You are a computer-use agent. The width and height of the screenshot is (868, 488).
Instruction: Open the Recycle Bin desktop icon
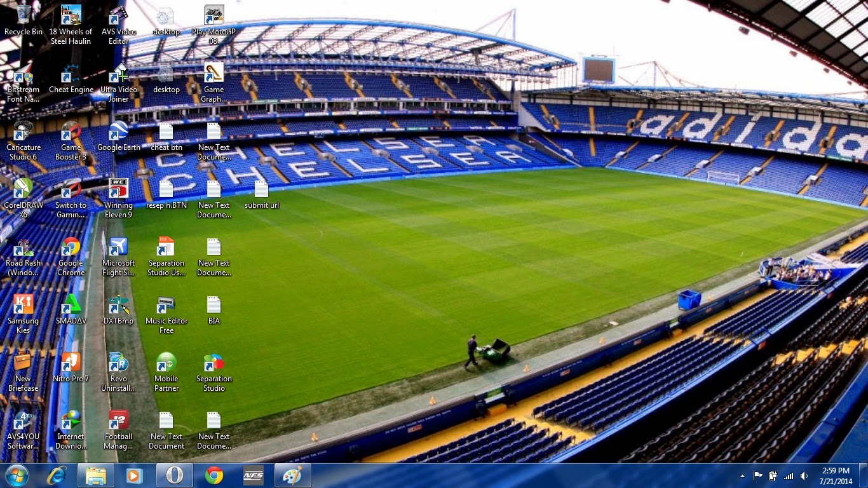point(24,20)
